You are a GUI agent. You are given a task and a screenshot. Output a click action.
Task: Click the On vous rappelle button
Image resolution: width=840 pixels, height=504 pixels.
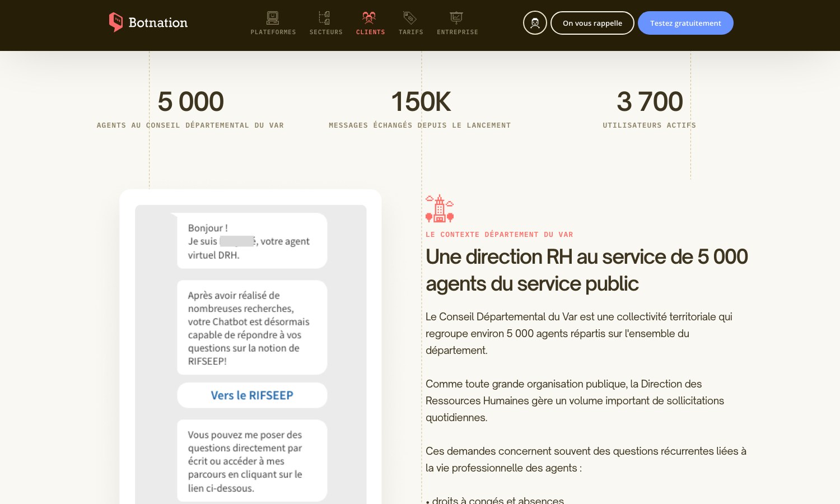point(592,23)
